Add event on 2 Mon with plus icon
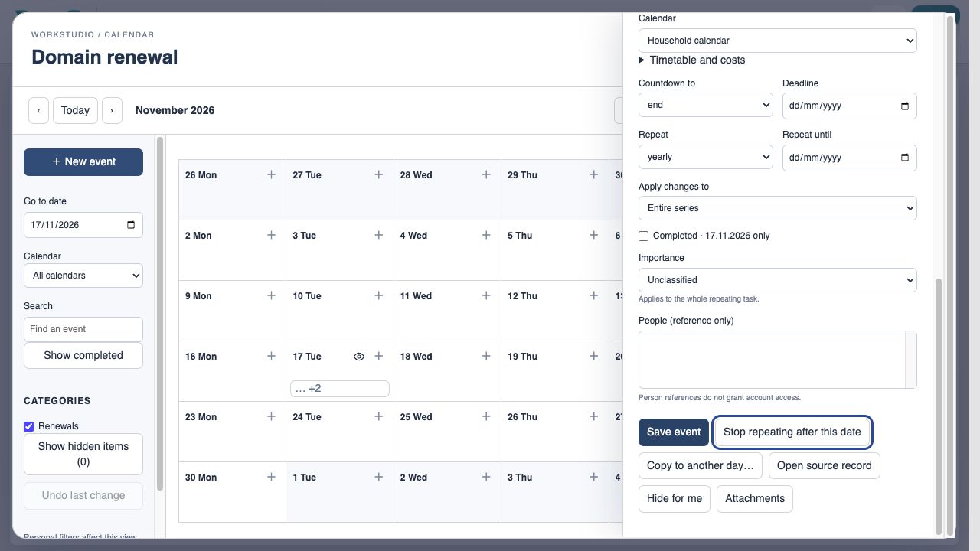Image resolution: width=980 pixels, height=551 pixels. click(271, 236)
